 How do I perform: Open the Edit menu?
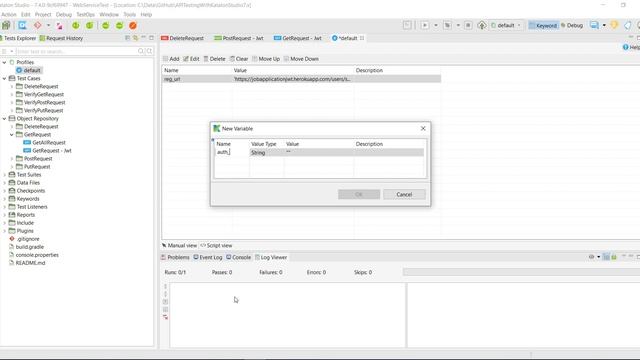(x=25, y=14)
